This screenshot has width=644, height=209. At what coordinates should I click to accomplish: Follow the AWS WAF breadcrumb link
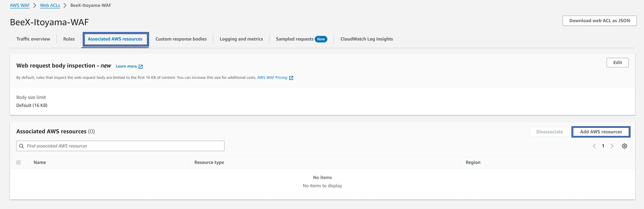click(20, 5)
